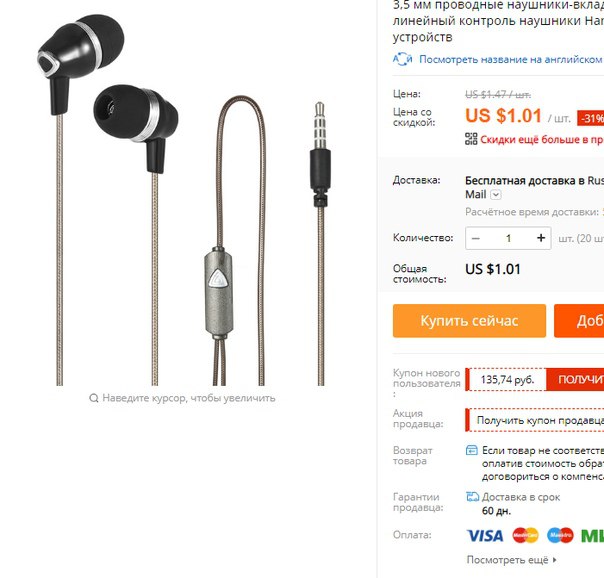Click the quantity input field showing 1

coord(508,238)
